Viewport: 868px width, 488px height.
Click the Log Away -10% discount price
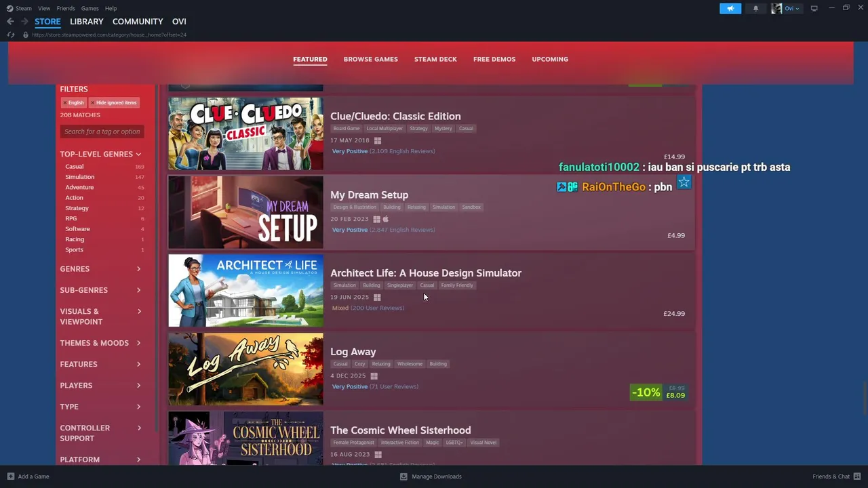point(658,392)
